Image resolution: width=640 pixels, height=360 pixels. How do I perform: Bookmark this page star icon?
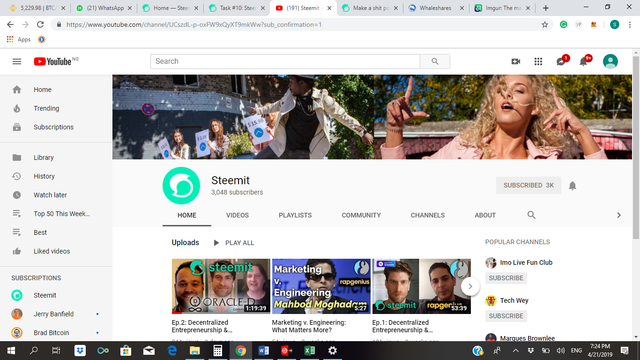pyautogui.click(x=544, y=24)
